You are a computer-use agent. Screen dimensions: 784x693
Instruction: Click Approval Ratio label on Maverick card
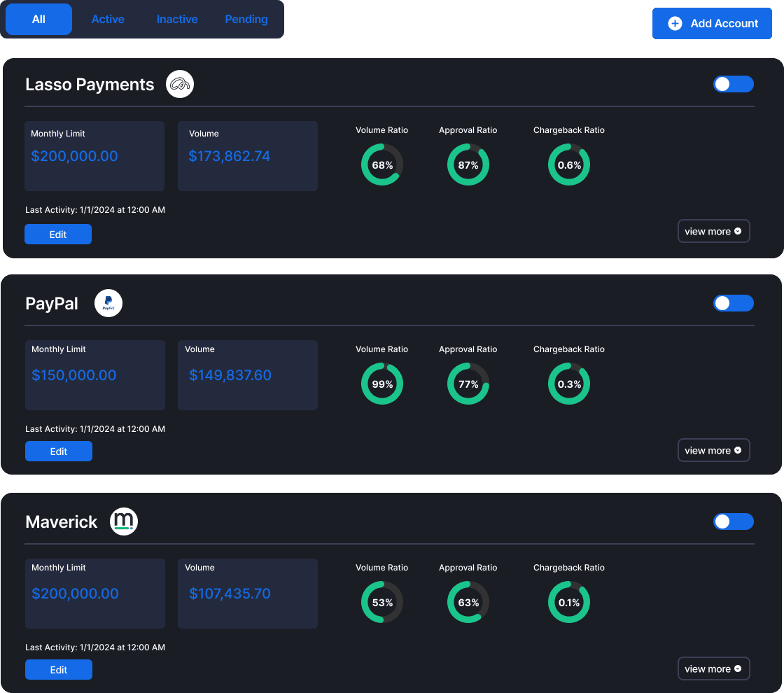point(468,568)
